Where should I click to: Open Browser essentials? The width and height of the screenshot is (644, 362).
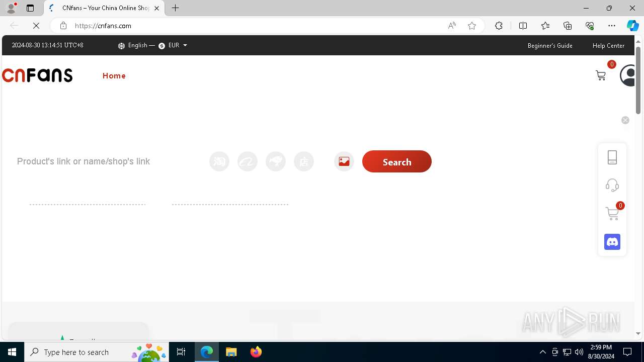590,26
